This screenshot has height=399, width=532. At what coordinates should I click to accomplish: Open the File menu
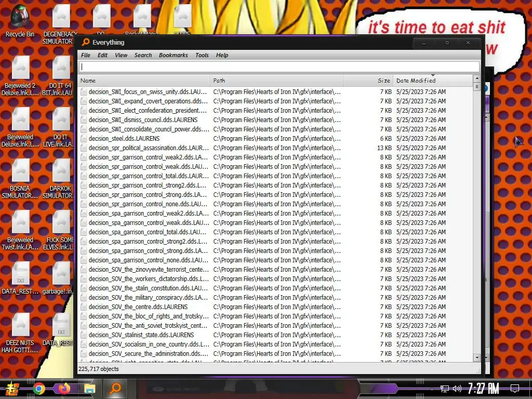click(86, 55)
